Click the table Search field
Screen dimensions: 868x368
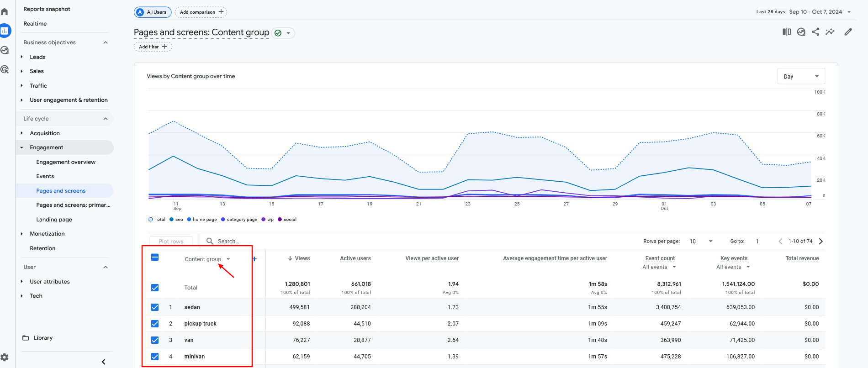click(228, 241)
